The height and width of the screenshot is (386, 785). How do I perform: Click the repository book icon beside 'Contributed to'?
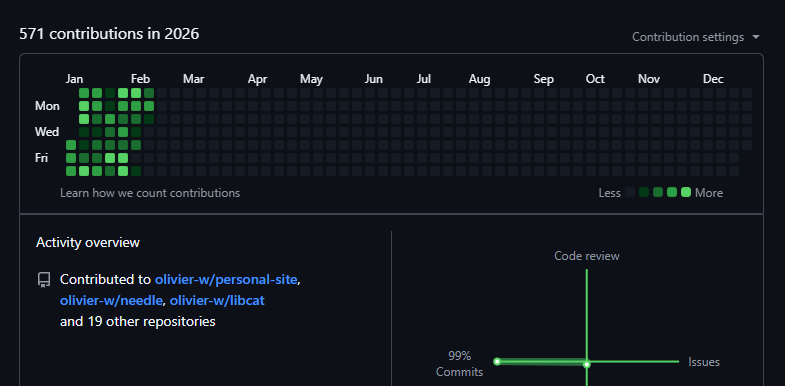[44, 280]
